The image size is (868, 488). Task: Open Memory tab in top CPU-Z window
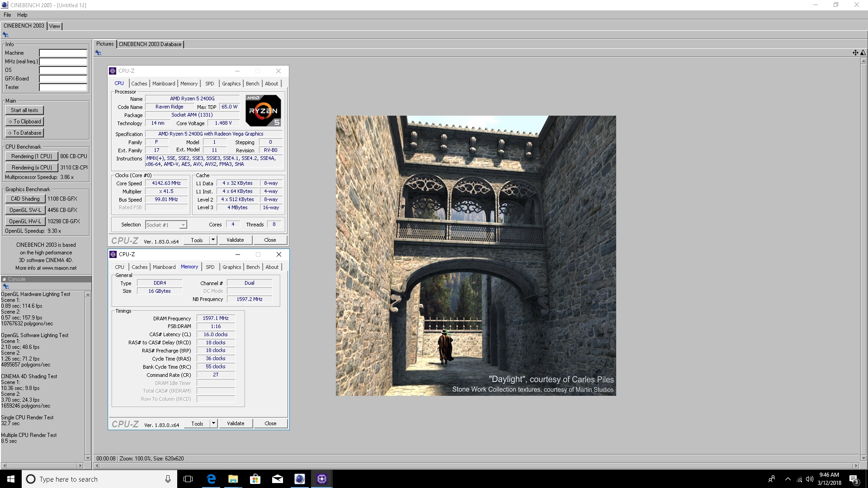189,84
